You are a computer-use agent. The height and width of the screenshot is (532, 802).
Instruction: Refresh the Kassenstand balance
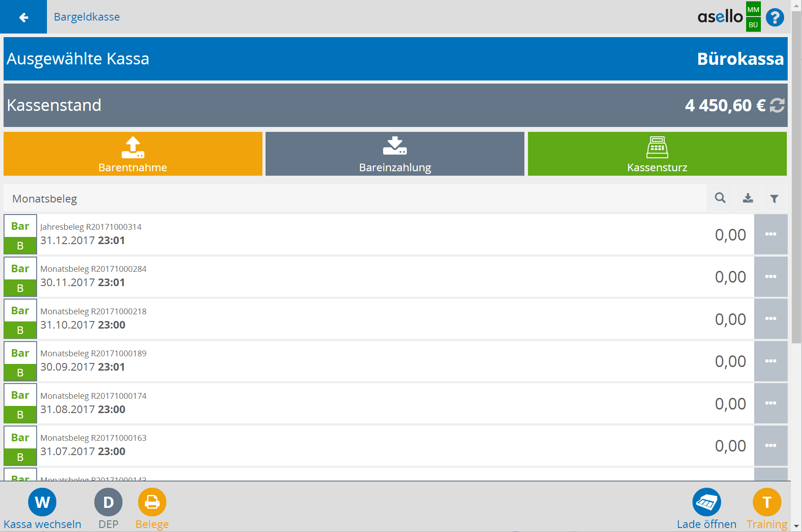777,106
